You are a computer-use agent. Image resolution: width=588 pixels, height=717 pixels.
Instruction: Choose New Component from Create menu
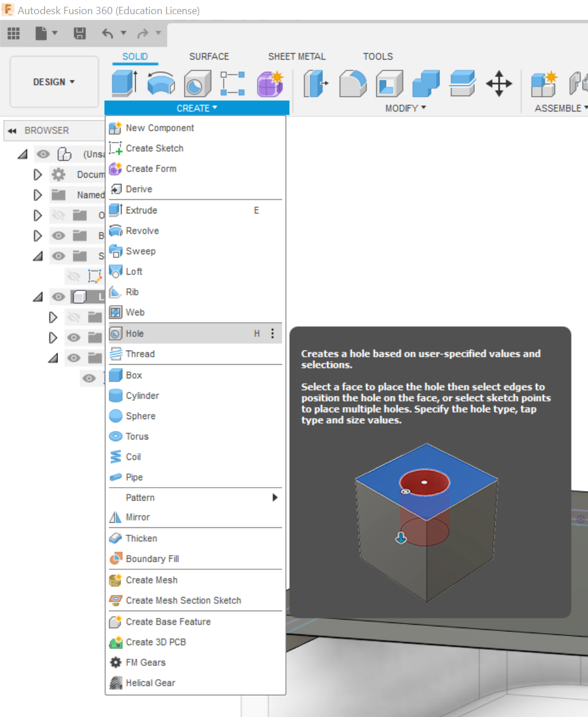(195, 128)
